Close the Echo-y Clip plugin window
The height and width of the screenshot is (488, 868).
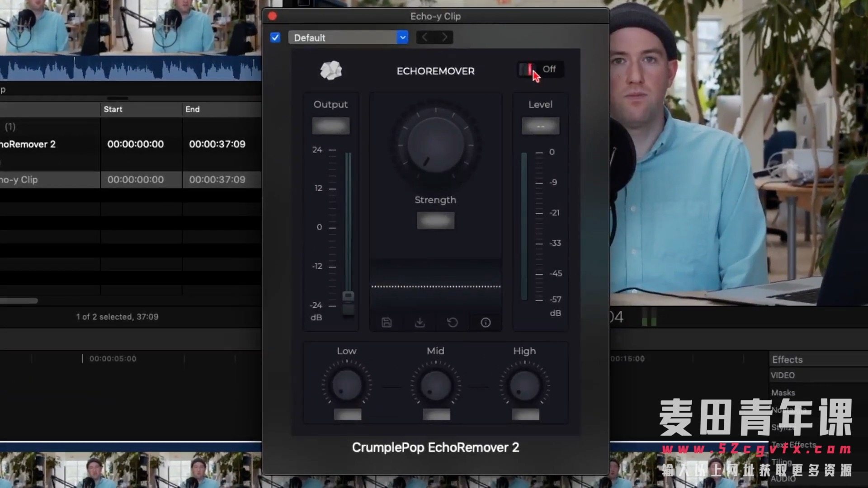point(272,16)
